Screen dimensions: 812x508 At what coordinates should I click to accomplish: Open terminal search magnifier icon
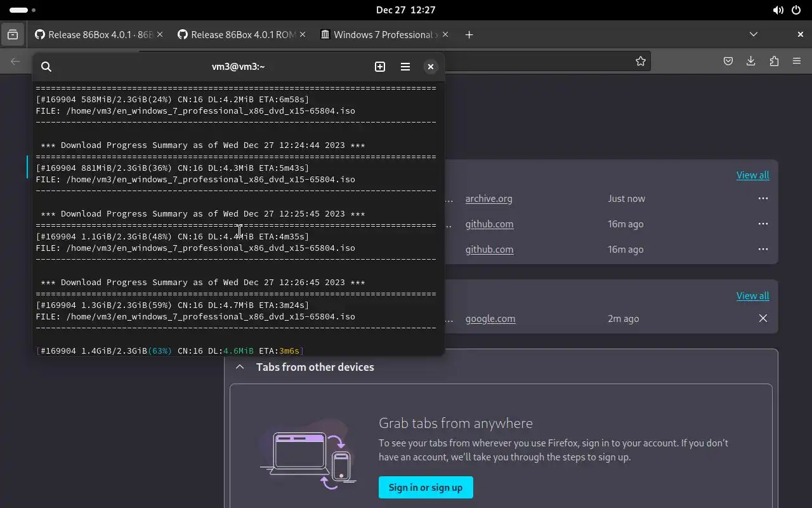46,67
